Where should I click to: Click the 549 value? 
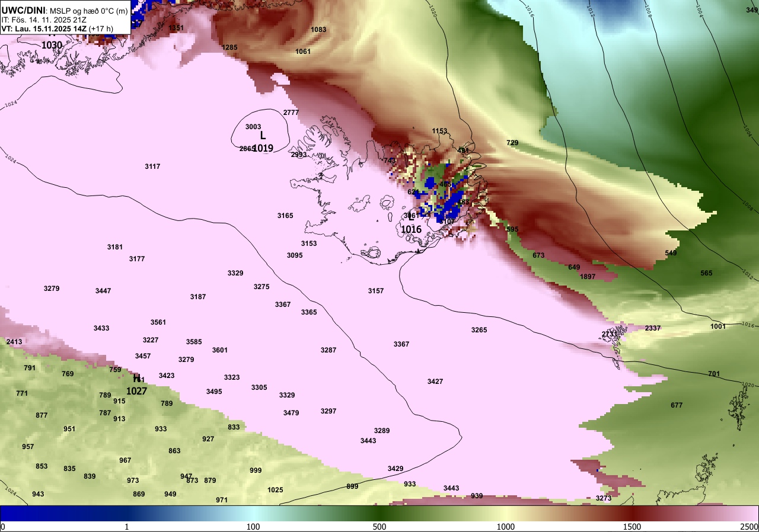pos(671,253)
